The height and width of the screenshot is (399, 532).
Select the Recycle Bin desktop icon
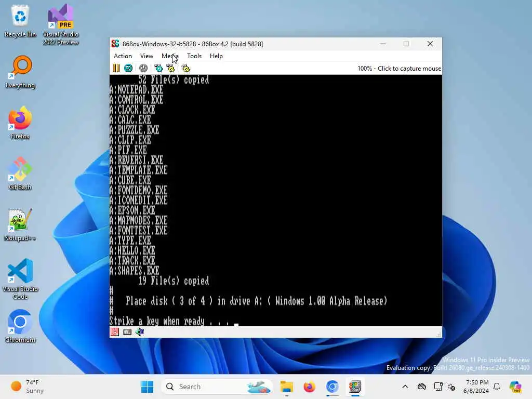[x=20, y=21]
